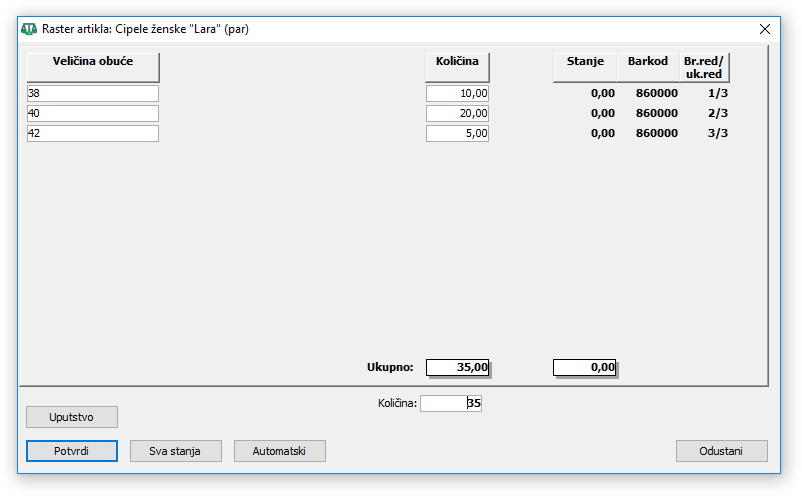This screenshot has height=496, width=802.
Task: Select the size field containing 38
Action: (x=93, y=93)
